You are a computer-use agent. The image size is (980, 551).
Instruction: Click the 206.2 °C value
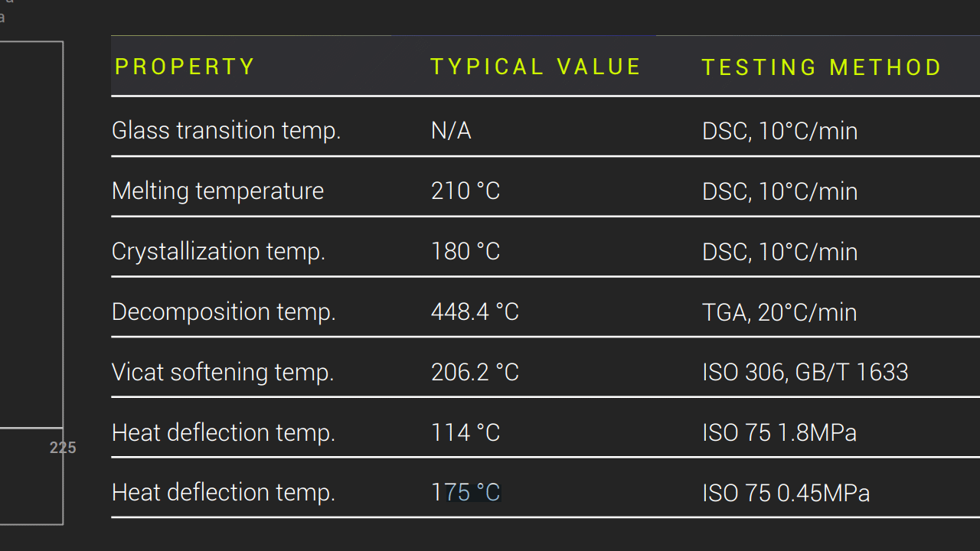point(475,372)
